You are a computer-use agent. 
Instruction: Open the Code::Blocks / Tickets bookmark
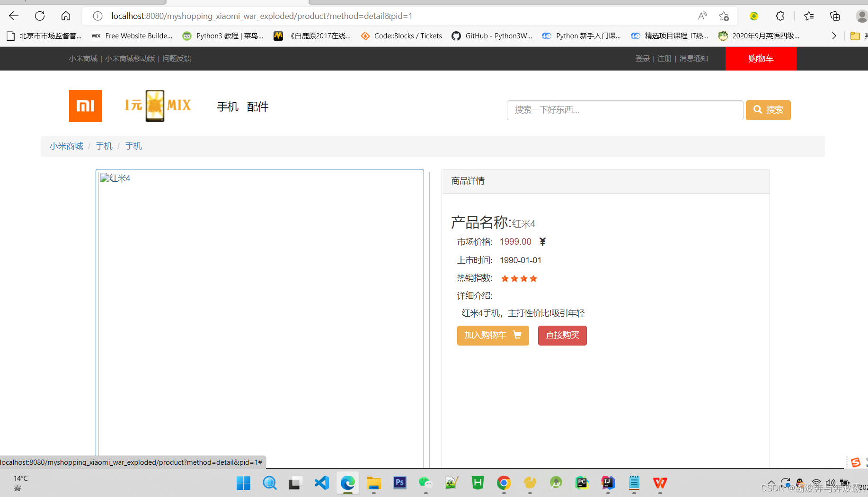401,36
